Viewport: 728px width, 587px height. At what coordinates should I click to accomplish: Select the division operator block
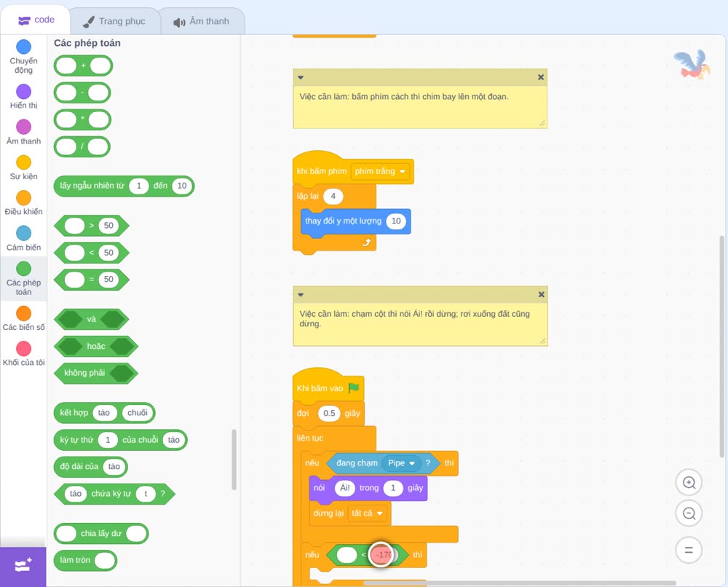82,147
